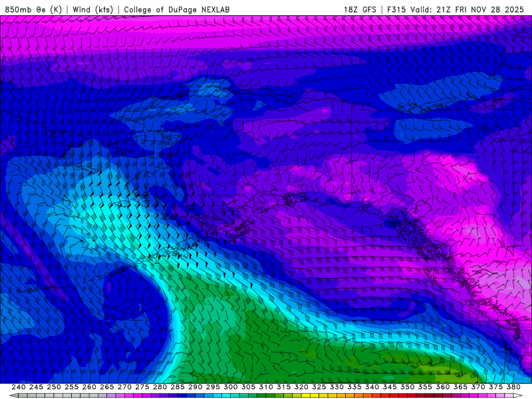This screenshot has height=399, width=532.
Task: Click the 290 label on the color scale
Action: (x=195, y=387)
